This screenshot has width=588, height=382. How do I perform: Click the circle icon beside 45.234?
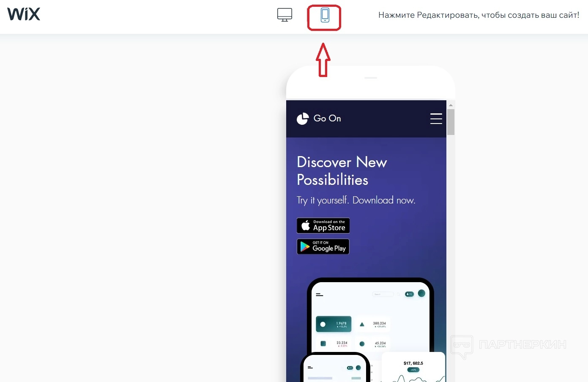(362, 344)
